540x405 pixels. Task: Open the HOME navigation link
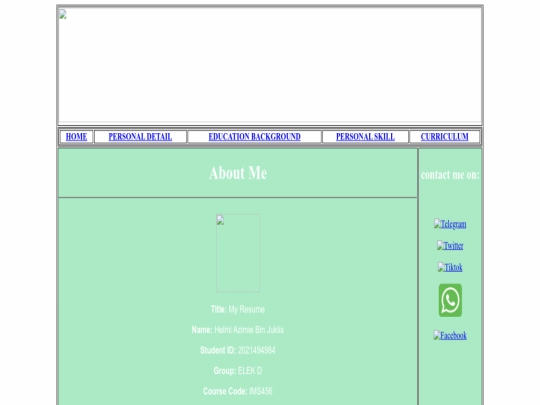click(x=76, y=137)
